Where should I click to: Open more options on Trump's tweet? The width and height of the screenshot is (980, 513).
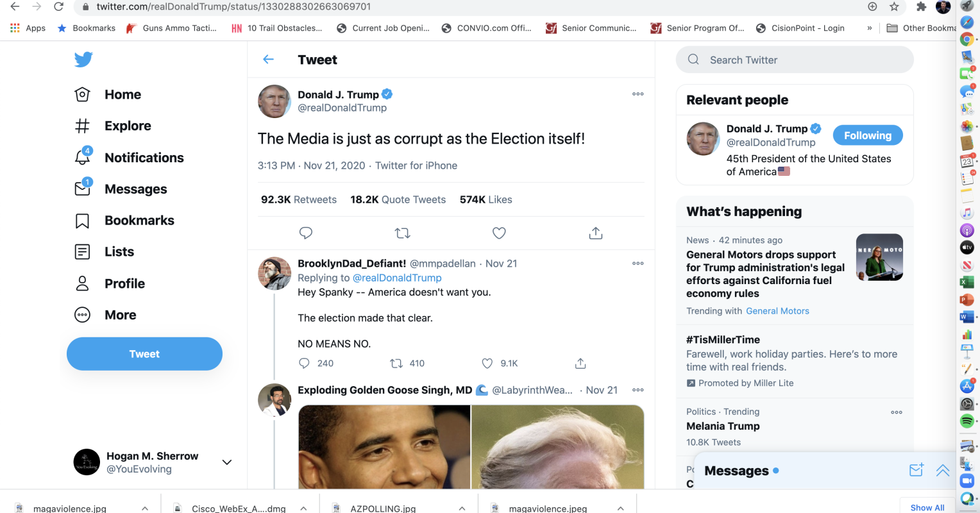coord(638,94)
